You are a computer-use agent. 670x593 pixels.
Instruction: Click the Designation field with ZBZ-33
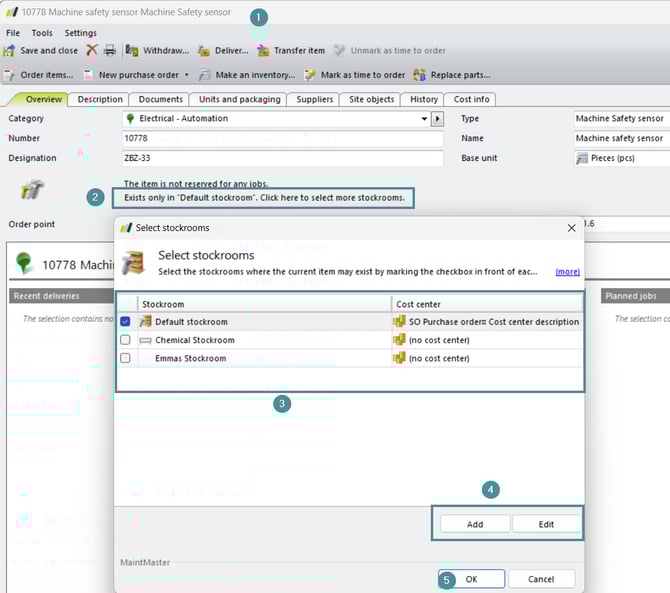tap(282, 158)
